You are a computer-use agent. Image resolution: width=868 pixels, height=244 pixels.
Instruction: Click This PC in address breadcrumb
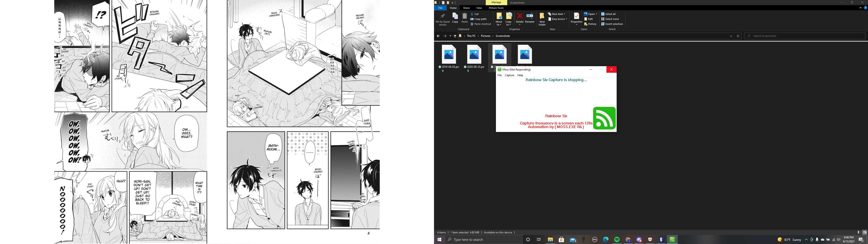pyautogui.click(x=471, y=36)
